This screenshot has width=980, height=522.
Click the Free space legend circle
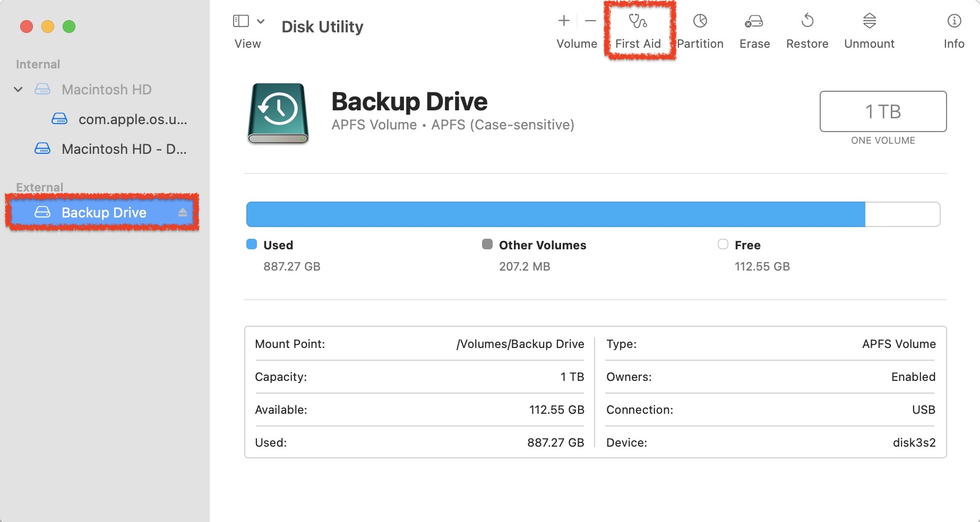722,245
